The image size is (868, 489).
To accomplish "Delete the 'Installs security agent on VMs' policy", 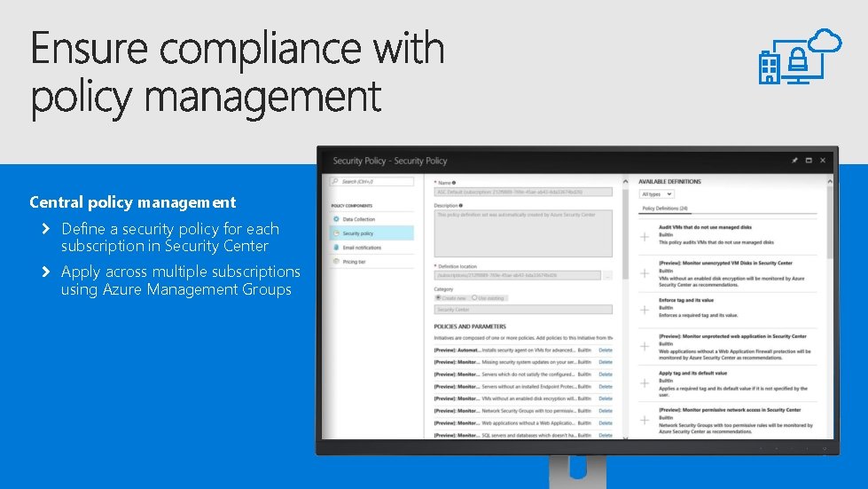I will tap(606, 350).
